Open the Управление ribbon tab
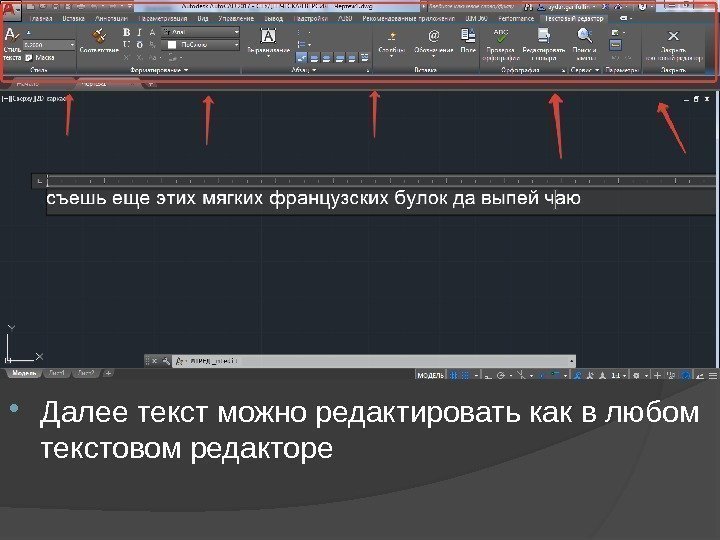The height and width of the screenshot is (540, 720). [236, 18]
